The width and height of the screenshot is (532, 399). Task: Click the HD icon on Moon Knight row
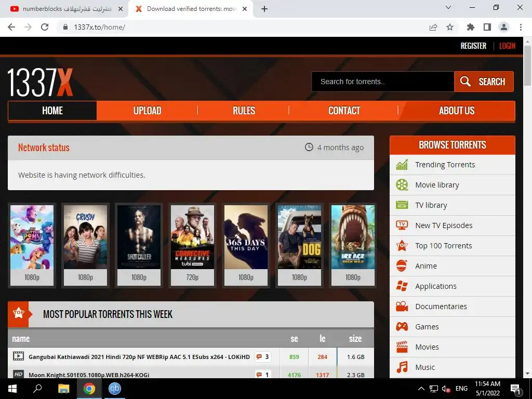click(x=18, y=374)
